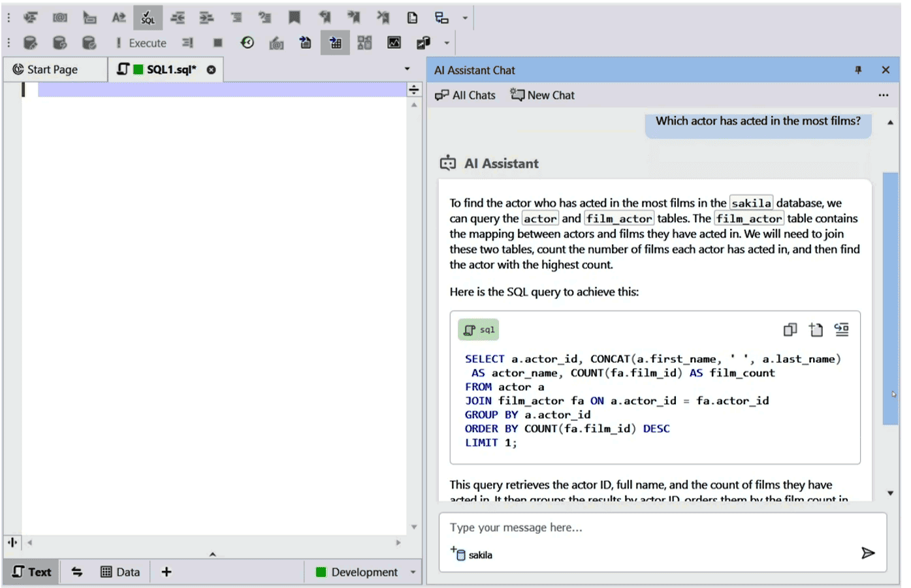Toggle the SQL syntax check button
This screenshot has width=911, height=588.
coord(148,18)
